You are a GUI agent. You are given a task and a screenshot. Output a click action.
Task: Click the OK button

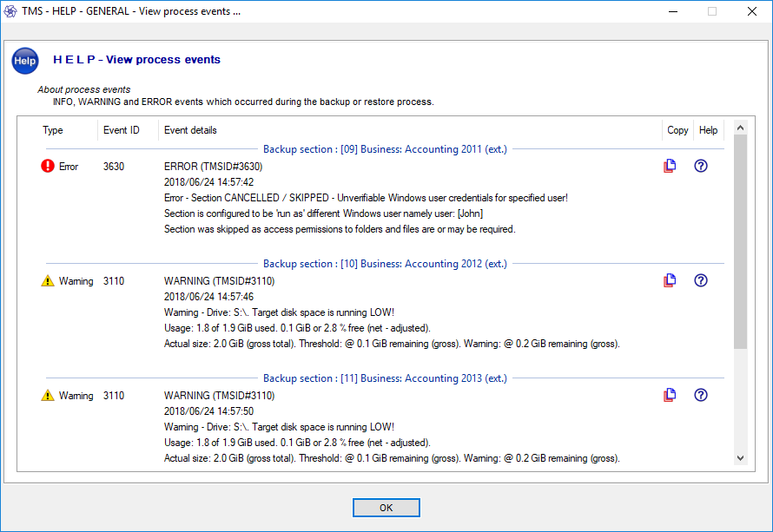[386, 508]
